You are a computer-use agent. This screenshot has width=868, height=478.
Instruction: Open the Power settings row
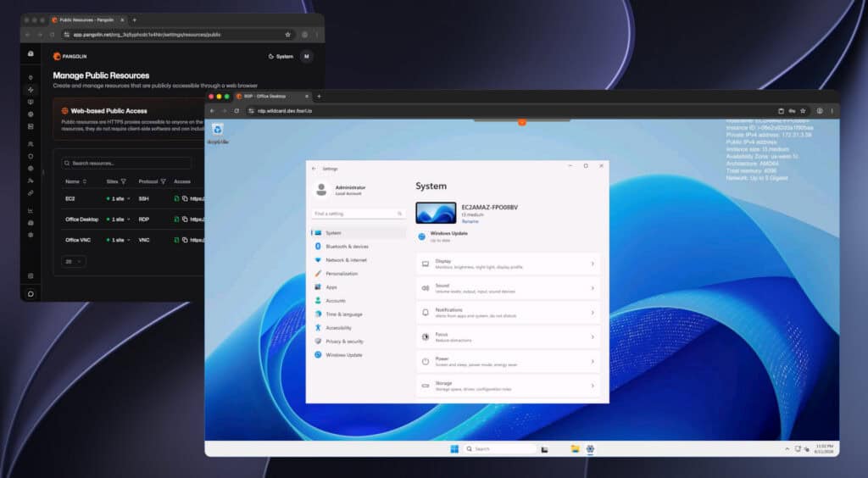(509, 361)
